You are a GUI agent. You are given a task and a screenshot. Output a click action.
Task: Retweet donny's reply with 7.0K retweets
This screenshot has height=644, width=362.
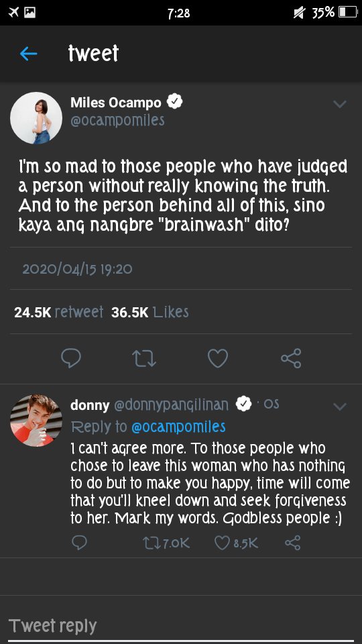click(166, 543)
